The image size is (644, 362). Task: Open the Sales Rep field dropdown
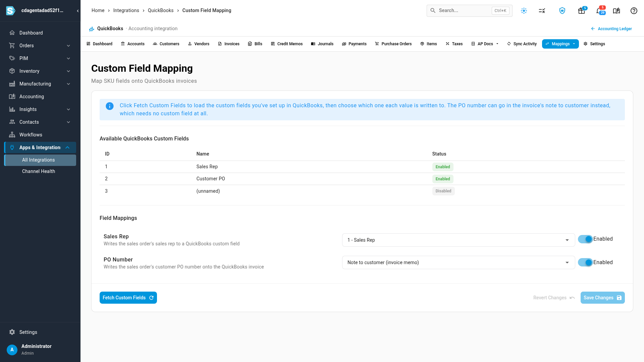(458, 240)
